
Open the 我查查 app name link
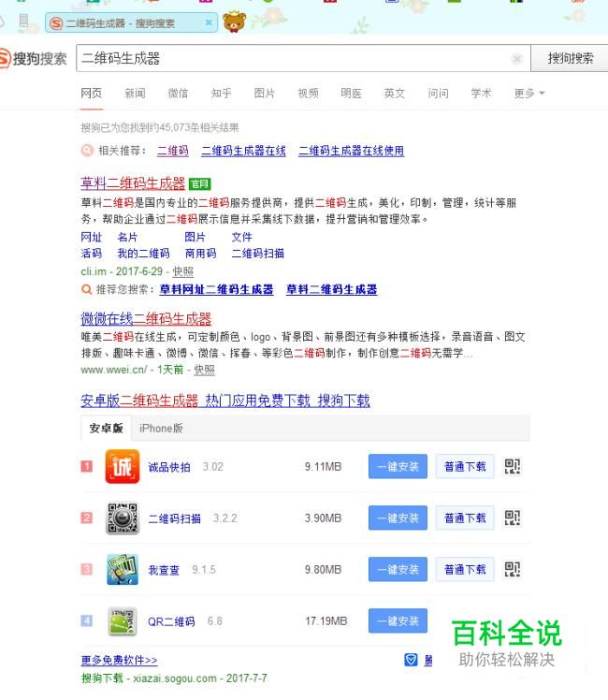164,570
